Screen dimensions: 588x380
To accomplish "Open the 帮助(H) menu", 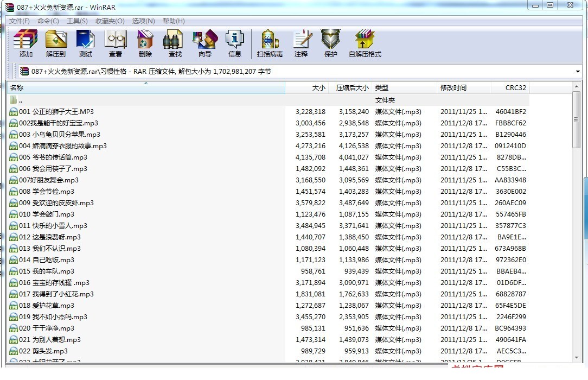I will [x=174, y=21].
